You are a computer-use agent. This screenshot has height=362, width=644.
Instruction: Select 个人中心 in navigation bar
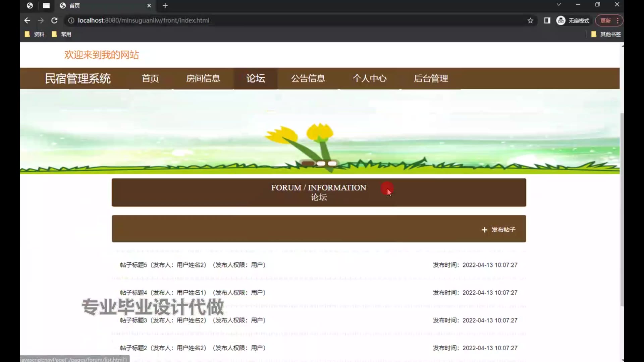[x=369, y=78]
